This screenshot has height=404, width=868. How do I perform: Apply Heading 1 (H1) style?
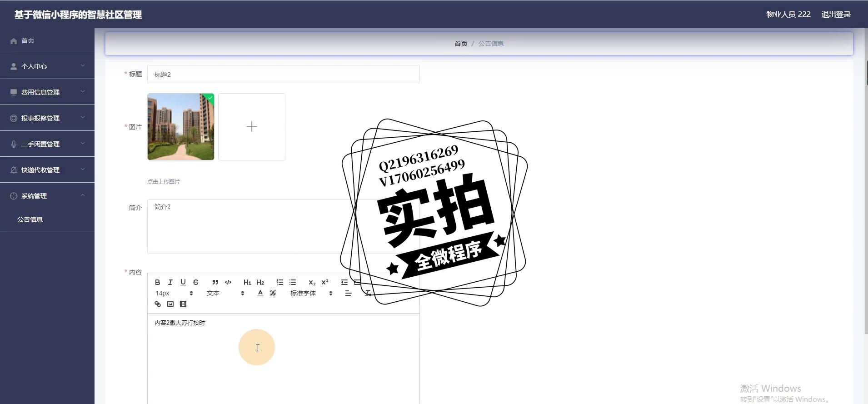pos(247,282)
